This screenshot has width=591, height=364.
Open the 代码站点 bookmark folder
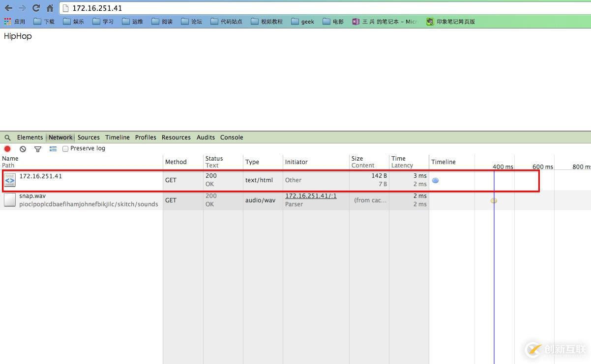point(227,22)
